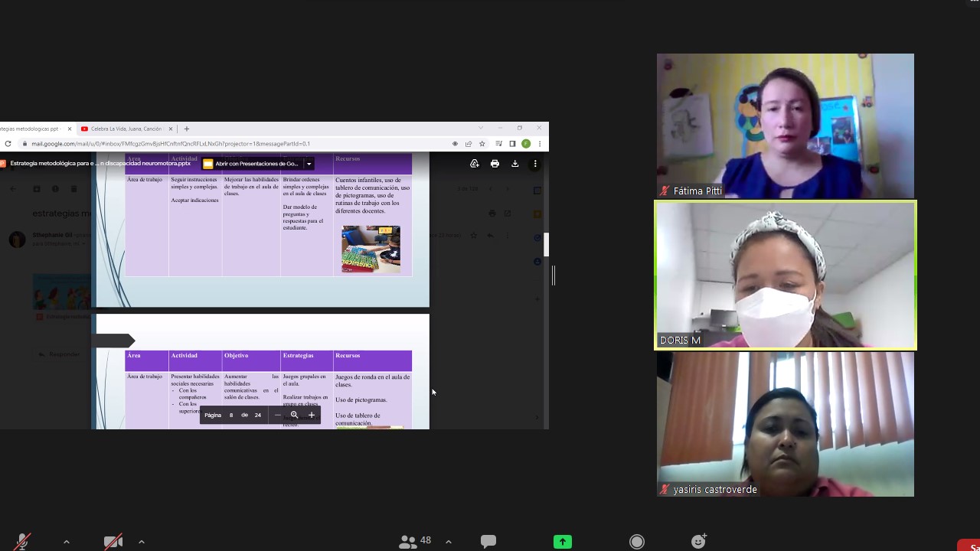
Task: Click the Objetivo header in lower table
Action: tap(237, 356)
